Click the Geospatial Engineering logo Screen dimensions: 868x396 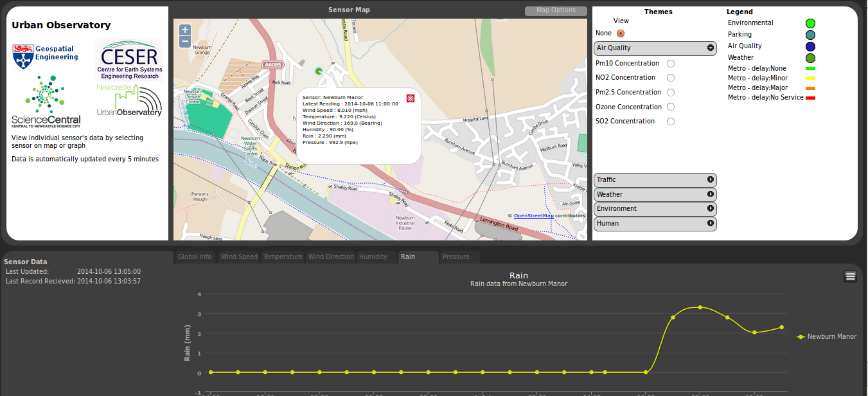click(x=46, y=57)
